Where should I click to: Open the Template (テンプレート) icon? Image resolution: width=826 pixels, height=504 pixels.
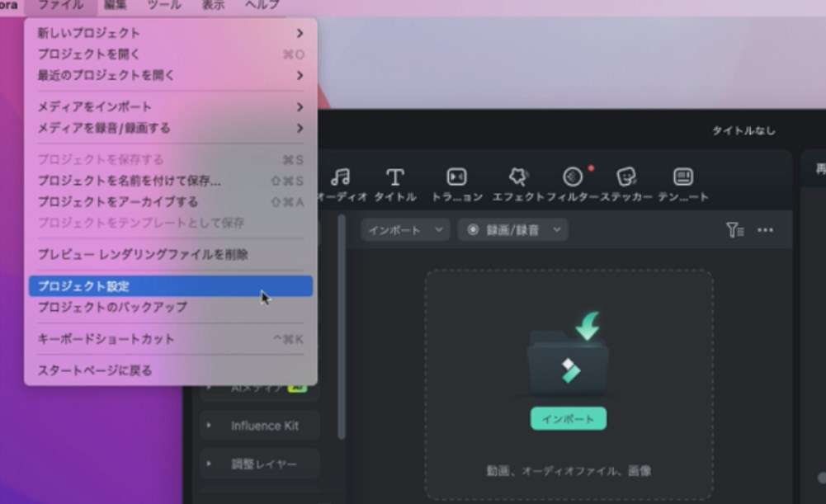[x=682, y=177]
